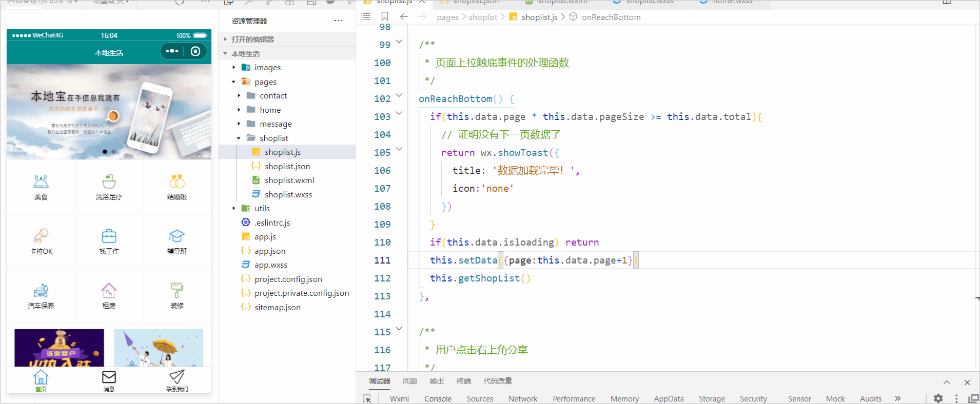Navigate back with the left arrow
The image size is (980, 404).
(404, 17)
